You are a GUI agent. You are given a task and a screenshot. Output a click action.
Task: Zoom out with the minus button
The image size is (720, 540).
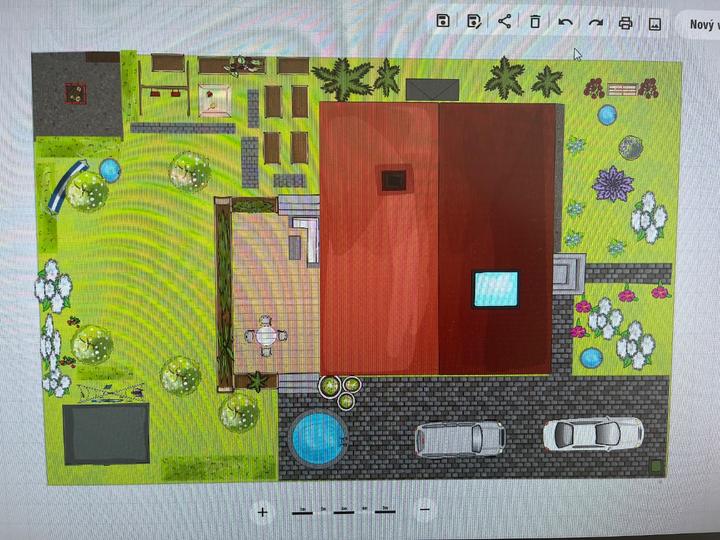click(425, 510)
